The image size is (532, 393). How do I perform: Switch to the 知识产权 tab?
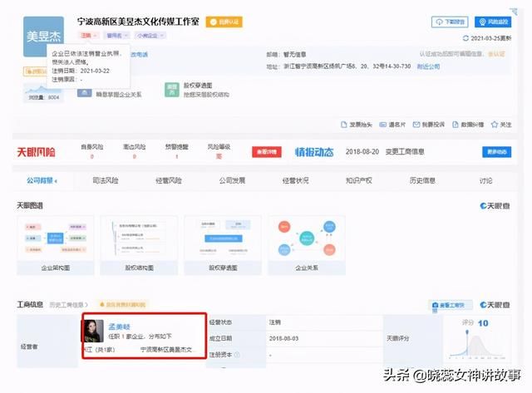pos(358,180)
